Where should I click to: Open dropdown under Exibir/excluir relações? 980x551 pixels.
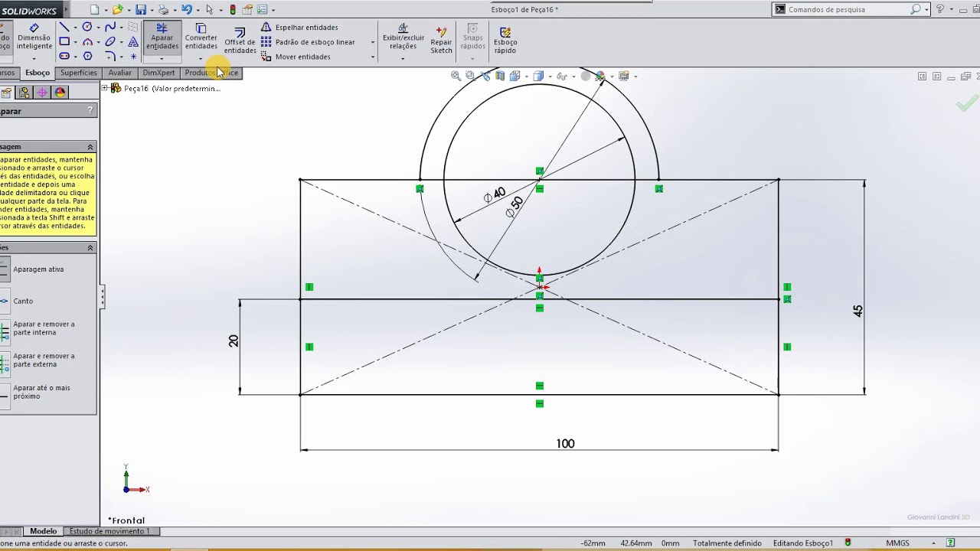403,59
